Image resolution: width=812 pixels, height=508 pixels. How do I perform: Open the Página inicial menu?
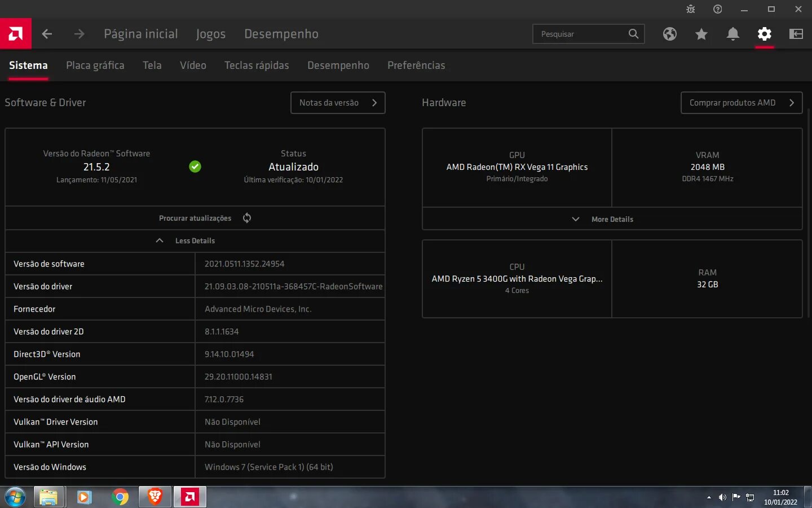point(141,34)
